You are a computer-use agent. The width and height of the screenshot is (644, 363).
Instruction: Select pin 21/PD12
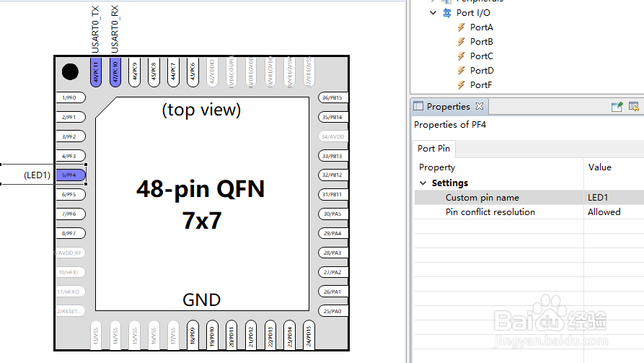coord(251,335)
